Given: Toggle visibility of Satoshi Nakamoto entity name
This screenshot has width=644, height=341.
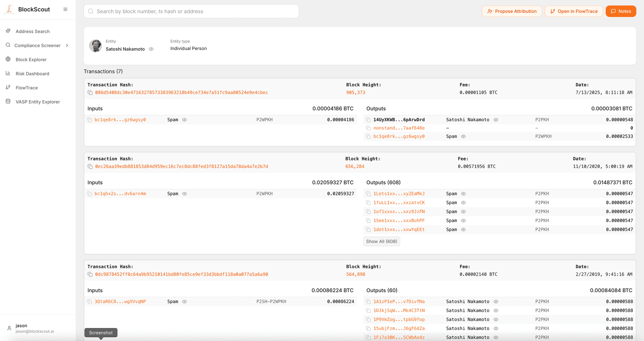Looking at the screenshot, I should pos(151,49).
